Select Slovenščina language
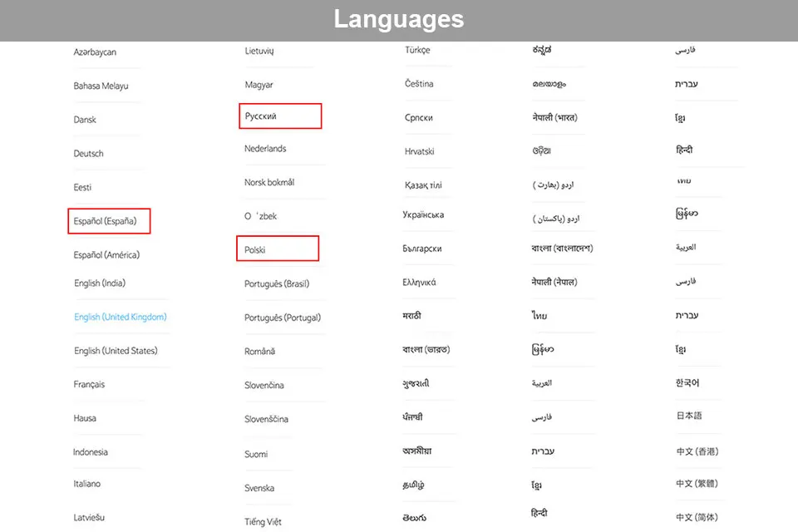 [x=266, y=419]
